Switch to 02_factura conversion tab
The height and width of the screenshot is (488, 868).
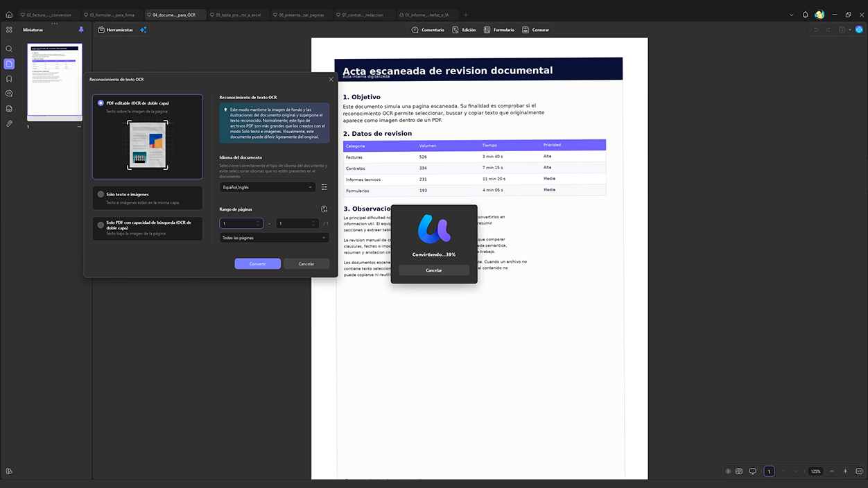[x=49, y=15]
